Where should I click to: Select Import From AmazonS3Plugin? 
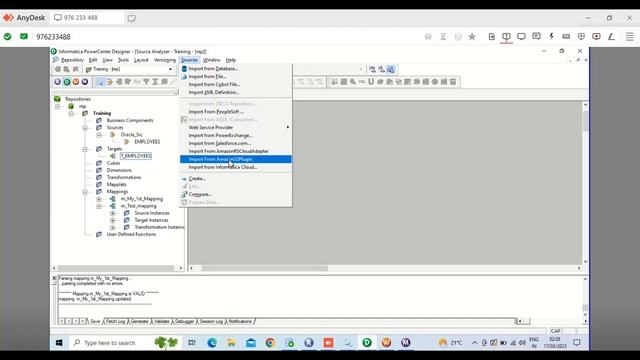tap(236, 159)
